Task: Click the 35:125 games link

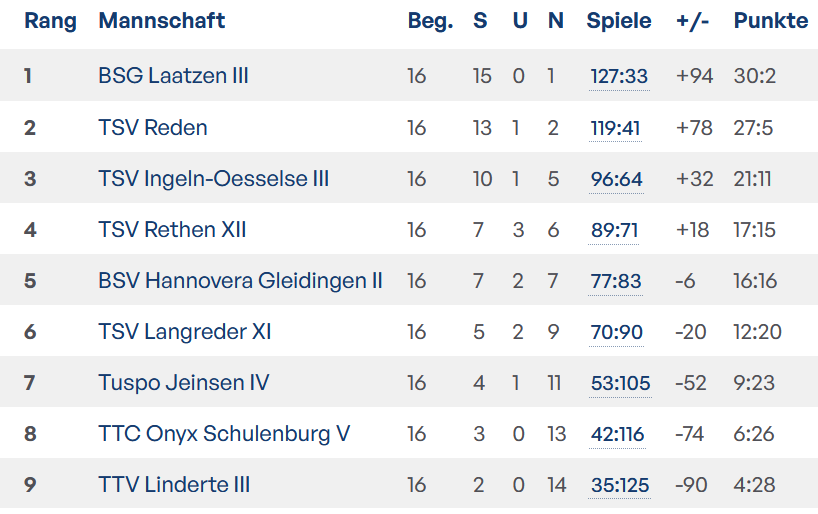Action: coord(620,485)
